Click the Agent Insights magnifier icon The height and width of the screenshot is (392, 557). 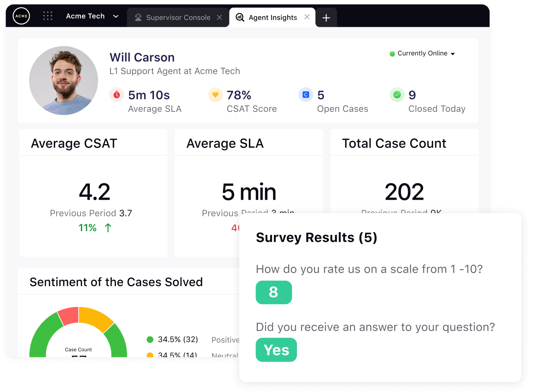tap(240, 18)
